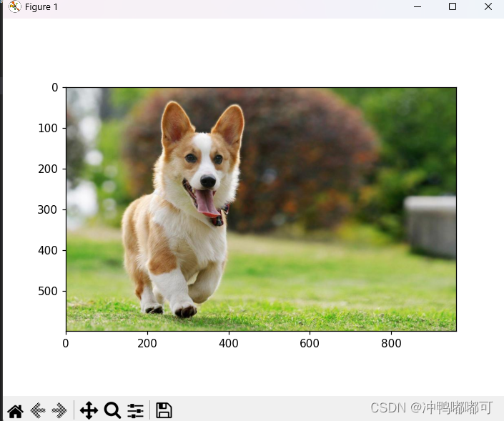Minimize the Figure 1 window

(417, 6)
